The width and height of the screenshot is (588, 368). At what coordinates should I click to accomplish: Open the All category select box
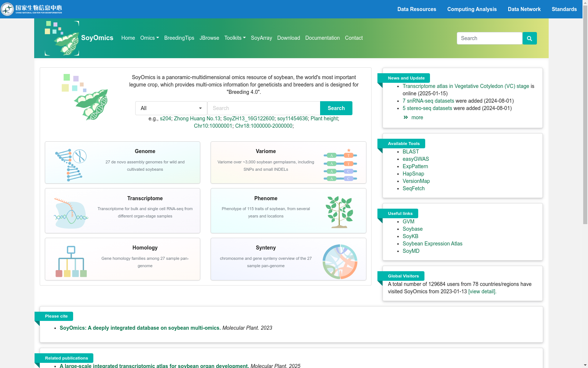click(x=171, y=108)
